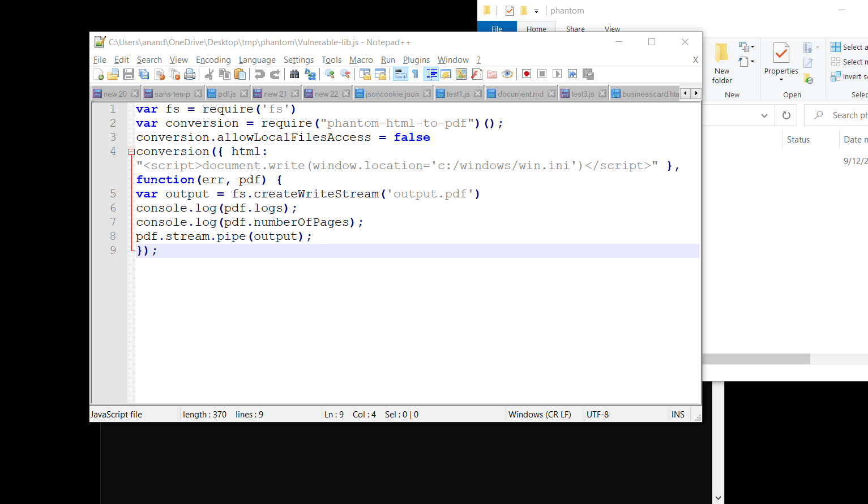The height and width of the screenshot is (504, 868).
Task: Paste clipboard contents using the toolbar icon
Action: [239, 74]
